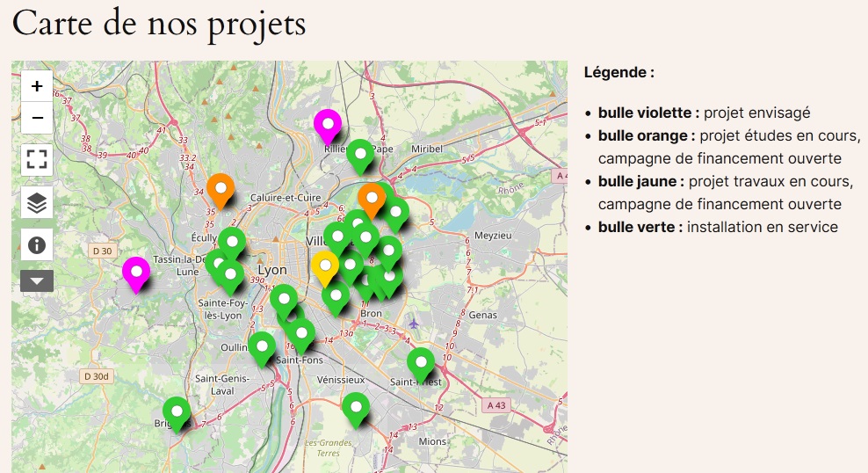The image size is (868, 473).
Task: Select green marker south of Vénissieux
Action: (355, 407)
